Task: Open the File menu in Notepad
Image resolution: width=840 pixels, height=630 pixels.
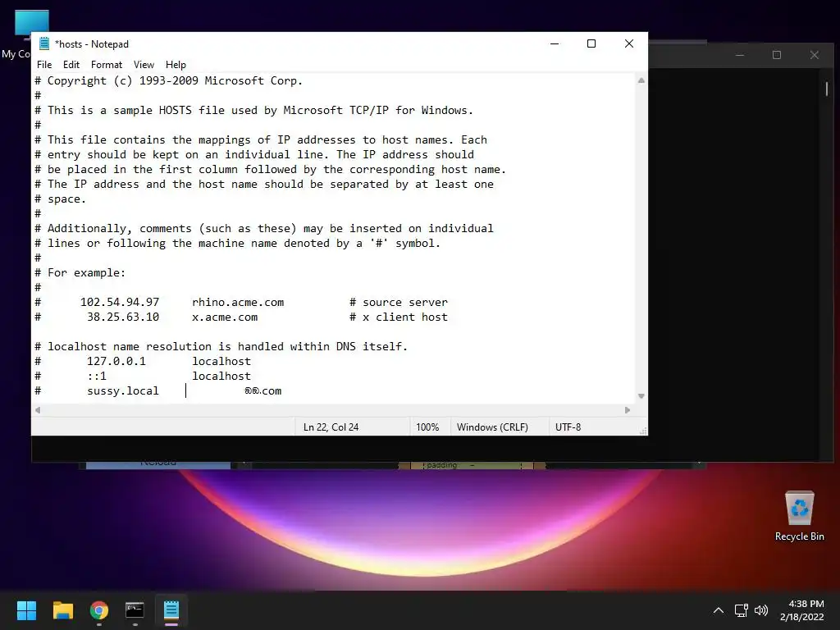Action: click(x=44, y=65)
